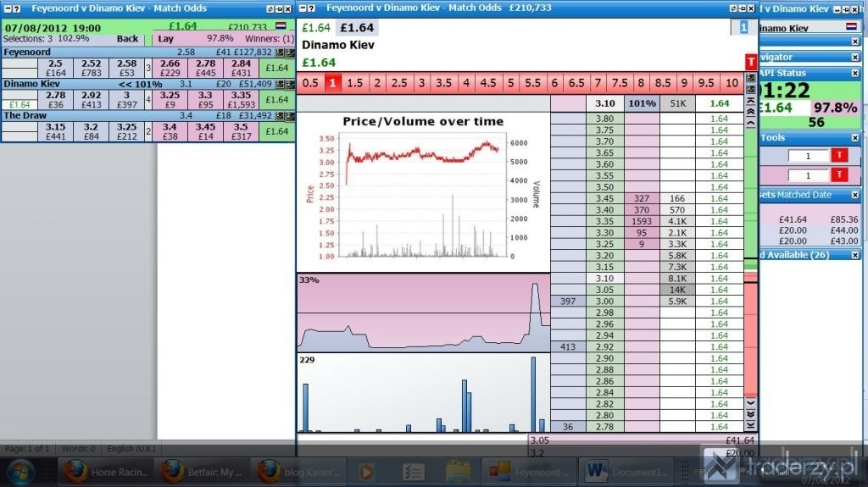This screenshot has height=487, width=868.
Task: Open the Dinamo Kiev row chart icon
Action: [x=280, y=84]
